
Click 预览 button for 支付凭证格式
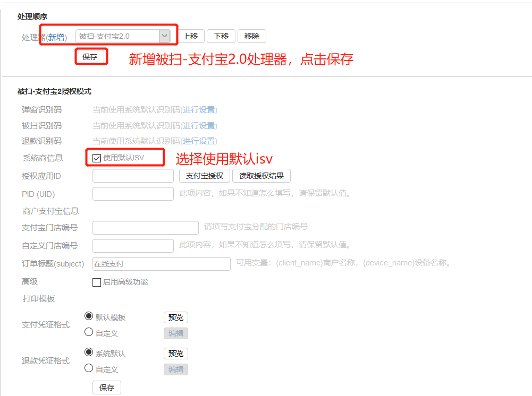click(176, 317)
